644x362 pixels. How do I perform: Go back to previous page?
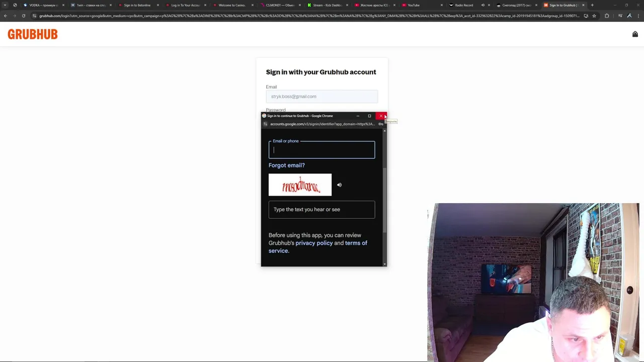point(5,16)
